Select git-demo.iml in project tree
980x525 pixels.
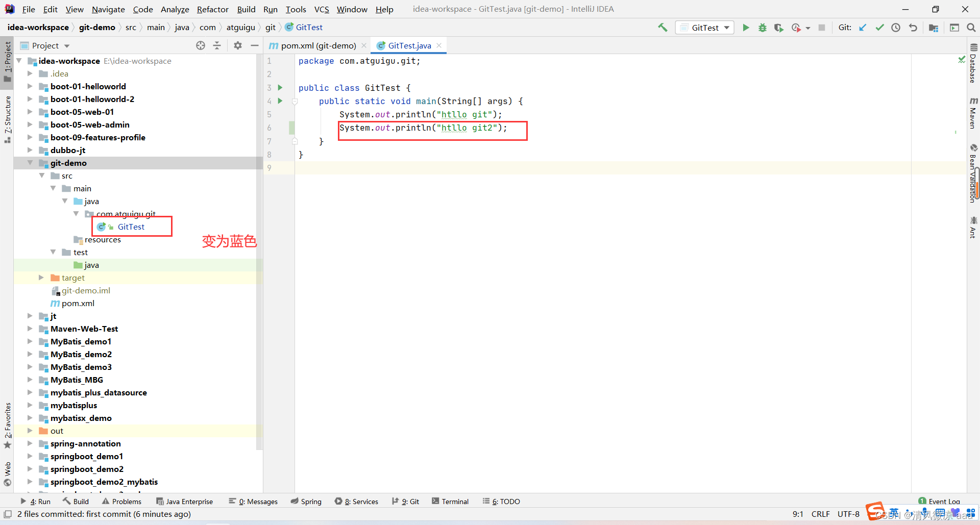tap(86, 290)
